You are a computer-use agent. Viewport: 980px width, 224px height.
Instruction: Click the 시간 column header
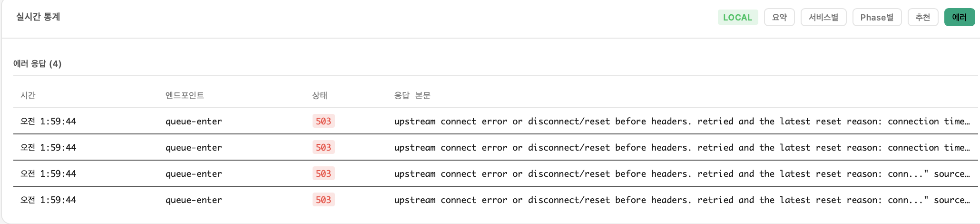[28, 95]
